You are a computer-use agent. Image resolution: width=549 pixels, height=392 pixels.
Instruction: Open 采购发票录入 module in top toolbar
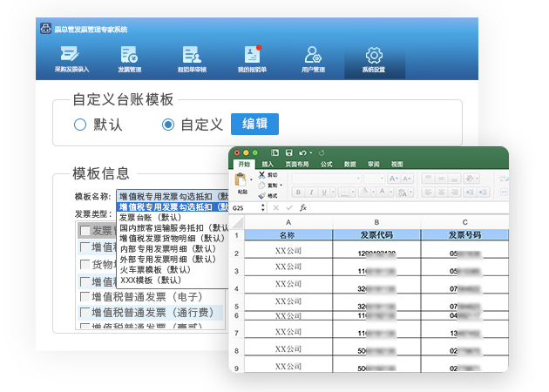71,57
